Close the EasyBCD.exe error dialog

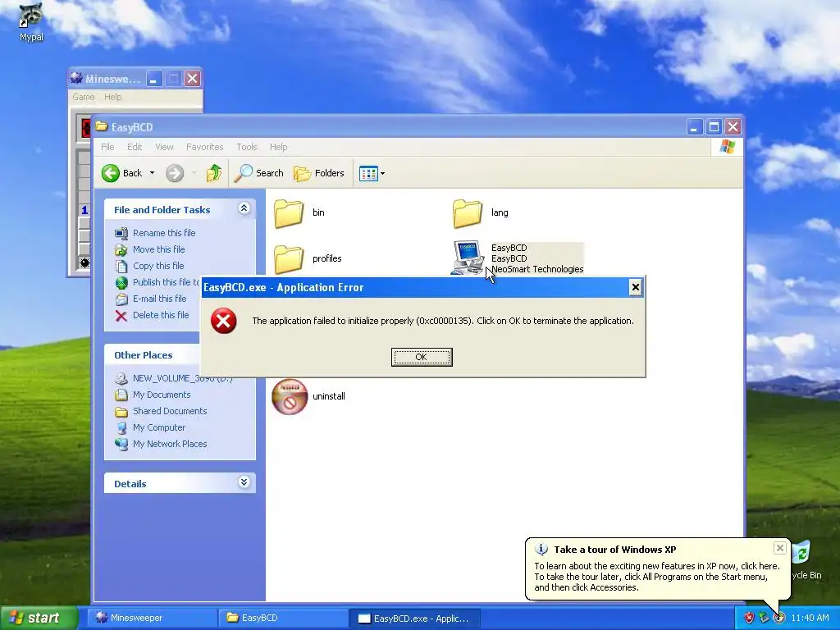coord(636,287)
